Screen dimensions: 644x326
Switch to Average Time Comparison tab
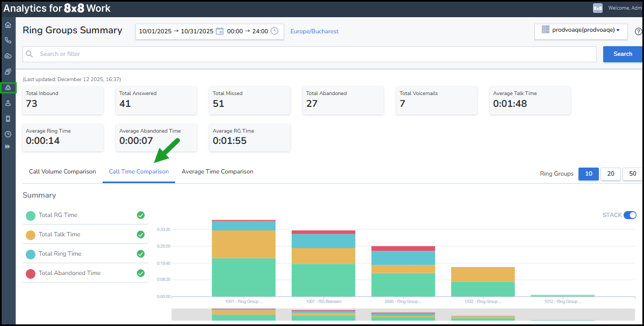coord(217,172)
